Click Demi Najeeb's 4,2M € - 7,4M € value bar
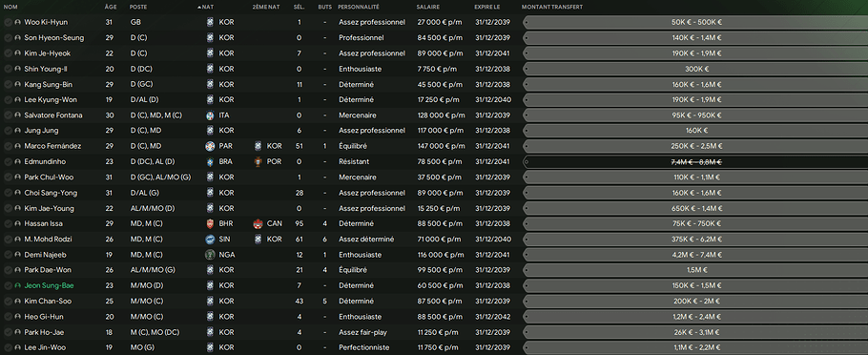The width and height of the screenshot is (868, 355). point(694,255)
